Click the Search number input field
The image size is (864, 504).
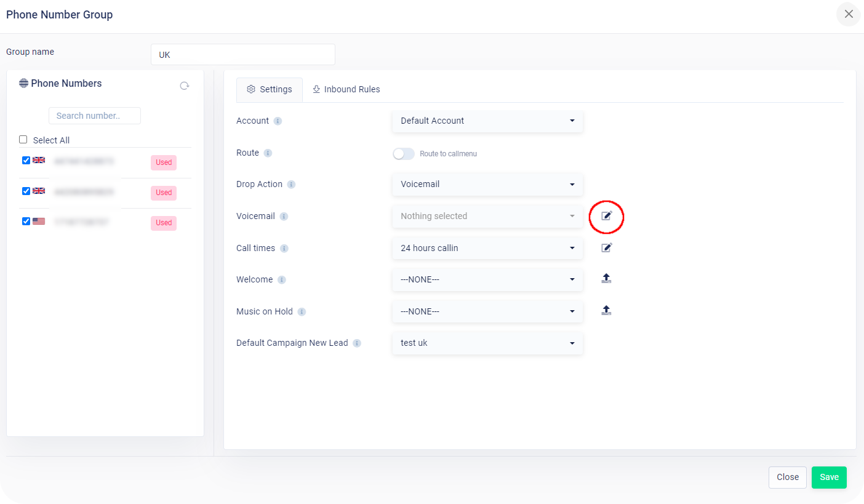click(x=94, y=115)
